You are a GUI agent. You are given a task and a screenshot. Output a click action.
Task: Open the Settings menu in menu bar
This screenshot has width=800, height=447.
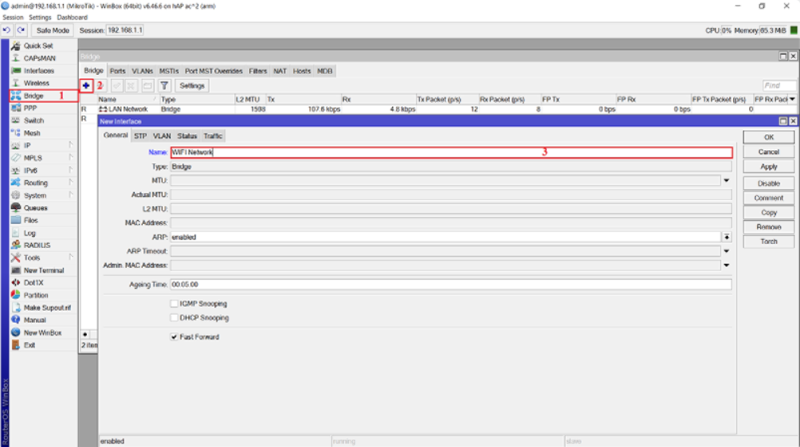[40, 18]
